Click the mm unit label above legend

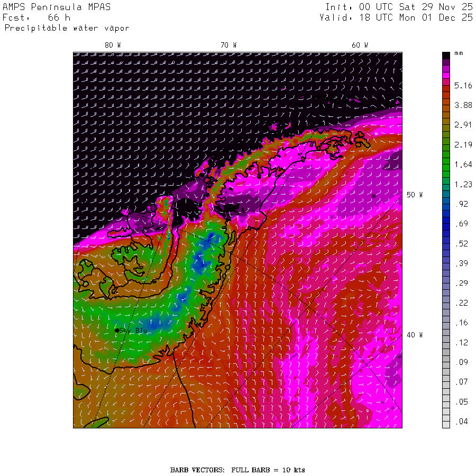pos(459,54)
